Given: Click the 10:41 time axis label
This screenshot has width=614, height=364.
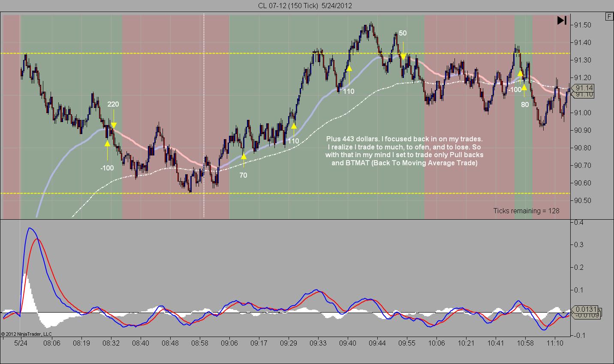Looking at the screenshot, I should tap(495, 343).
